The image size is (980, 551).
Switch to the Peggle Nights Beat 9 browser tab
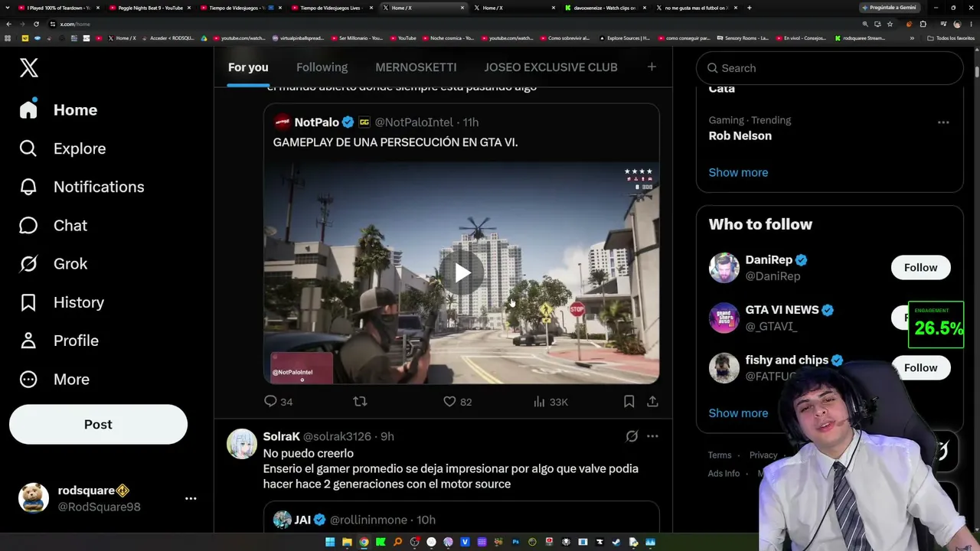coord(150,8)
